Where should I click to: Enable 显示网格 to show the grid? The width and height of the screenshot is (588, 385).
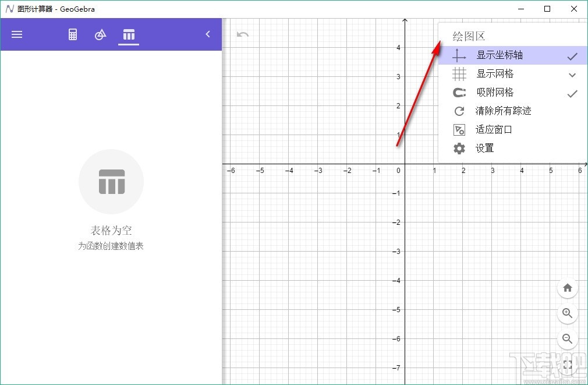pyautogui.click(x=497, y=73)
